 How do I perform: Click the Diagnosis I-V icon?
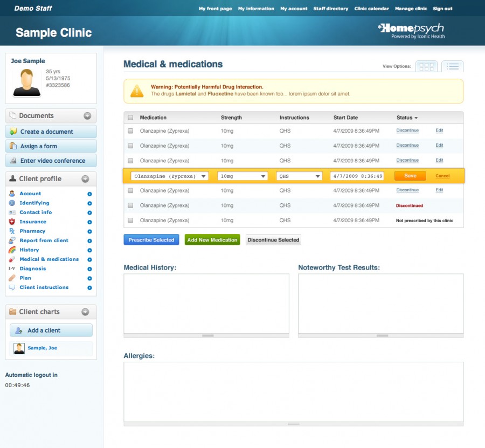[12, 268]
